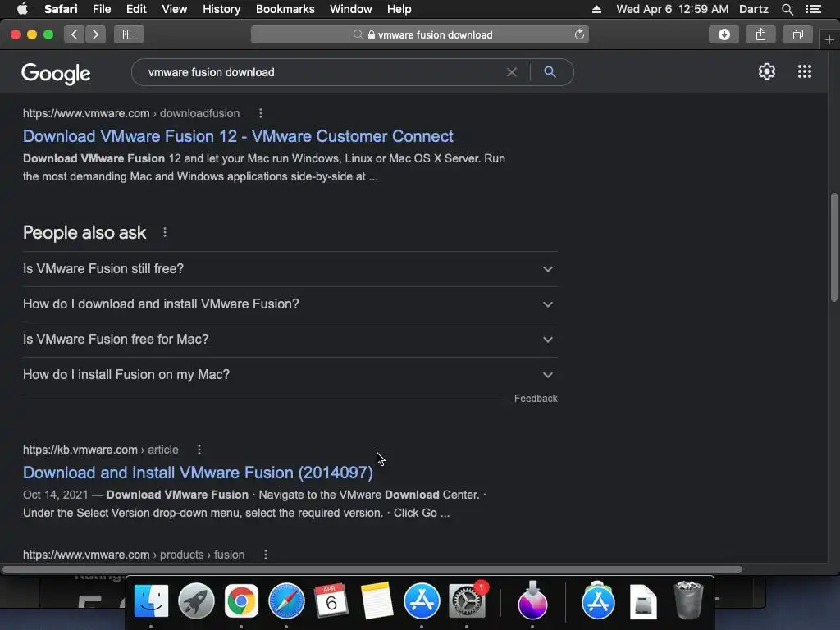This screenshot has width=840, height=630.
Task: Open the File menu
Action: 101,9
